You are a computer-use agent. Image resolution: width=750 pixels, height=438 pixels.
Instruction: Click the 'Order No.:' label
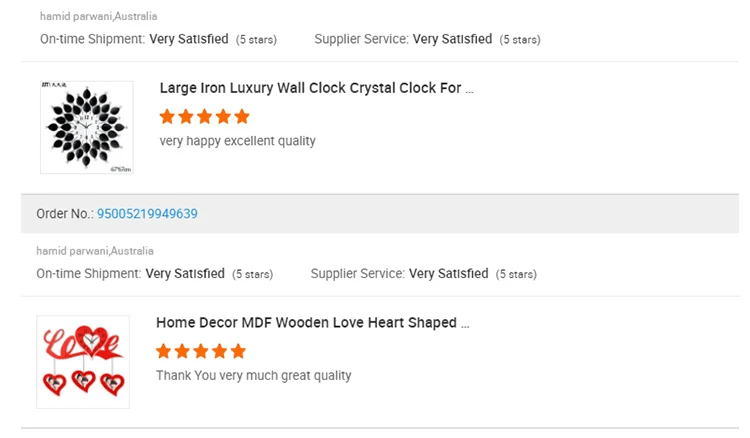coord(65,214)
